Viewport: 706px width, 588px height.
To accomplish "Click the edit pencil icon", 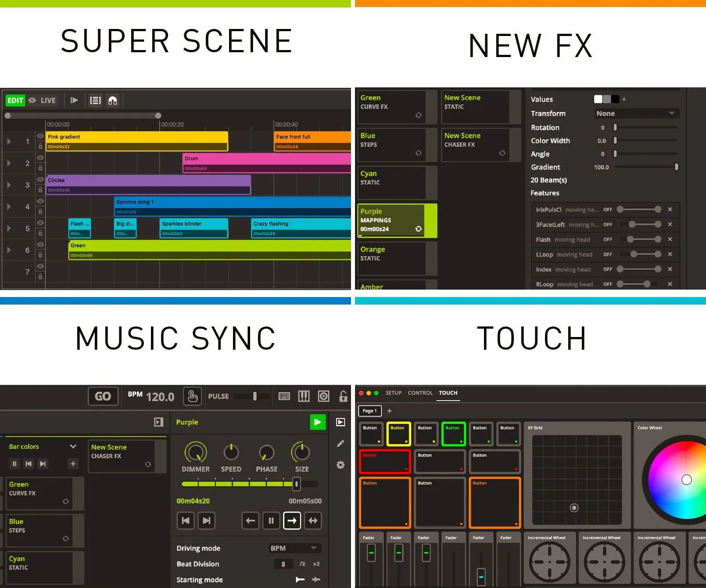I will (x=340, y=444).
